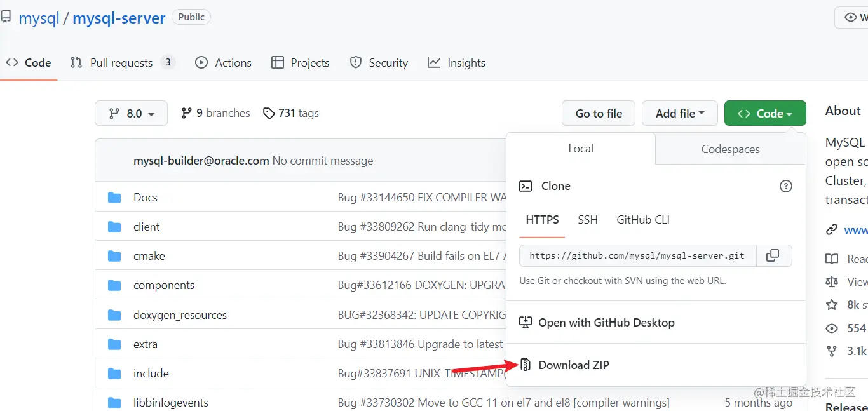Select the HTTPS clone option
The width and height of the screenshot is (868, 411).
click(x=543, y=220)
